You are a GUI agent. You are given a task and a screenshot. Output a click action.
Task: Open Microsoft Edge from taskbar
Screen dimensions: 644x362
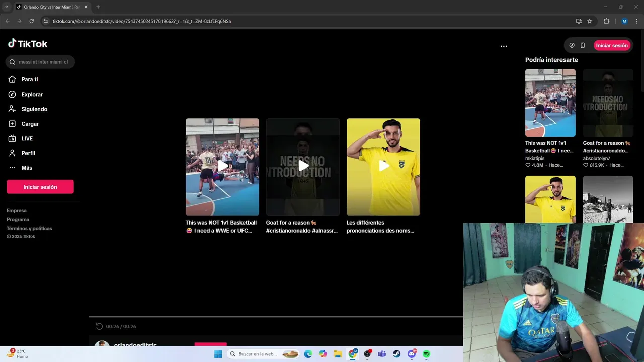308,354
